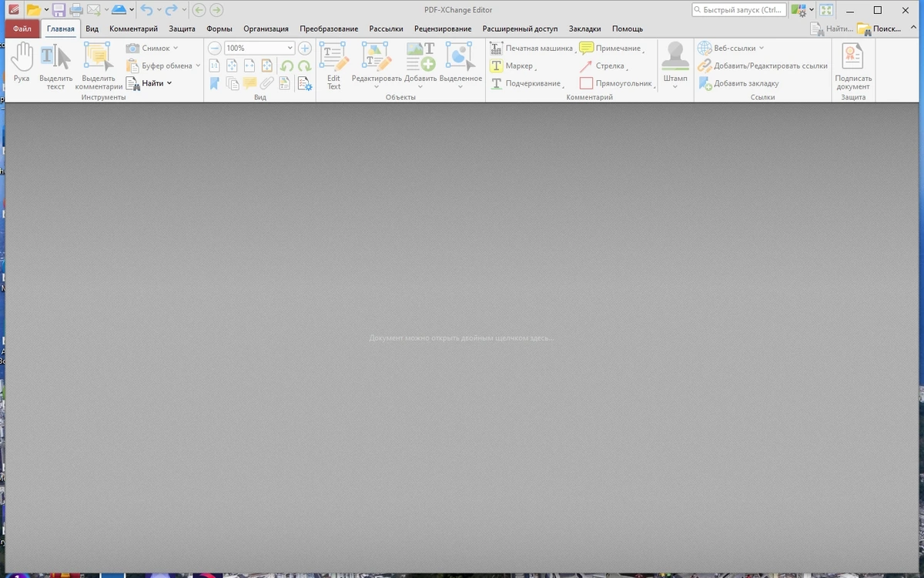Pick the Подчеркивание underline tool
This screenshot has width=924, height=578.
527,83
